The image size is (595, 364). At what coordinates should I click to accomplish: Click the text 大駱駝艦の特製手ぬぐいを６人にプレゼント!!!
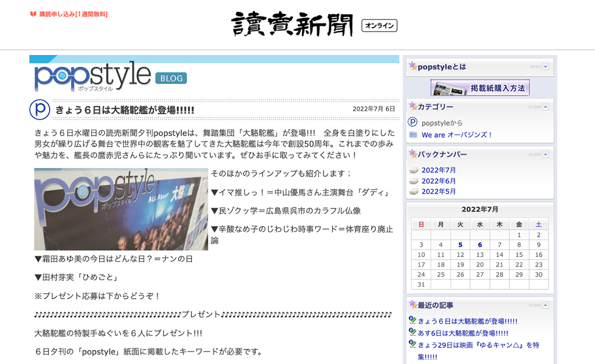[118, 333]
